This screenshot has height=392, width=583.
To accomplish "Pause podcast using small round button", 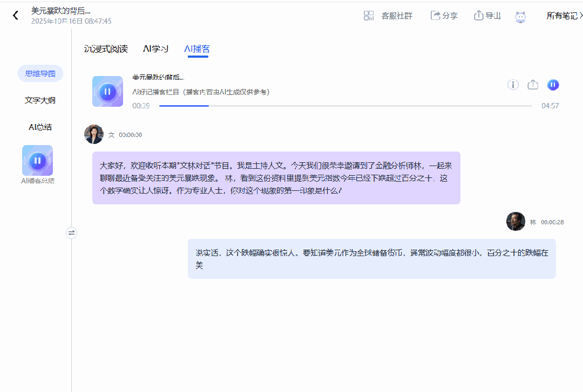I will pos(553,85).
